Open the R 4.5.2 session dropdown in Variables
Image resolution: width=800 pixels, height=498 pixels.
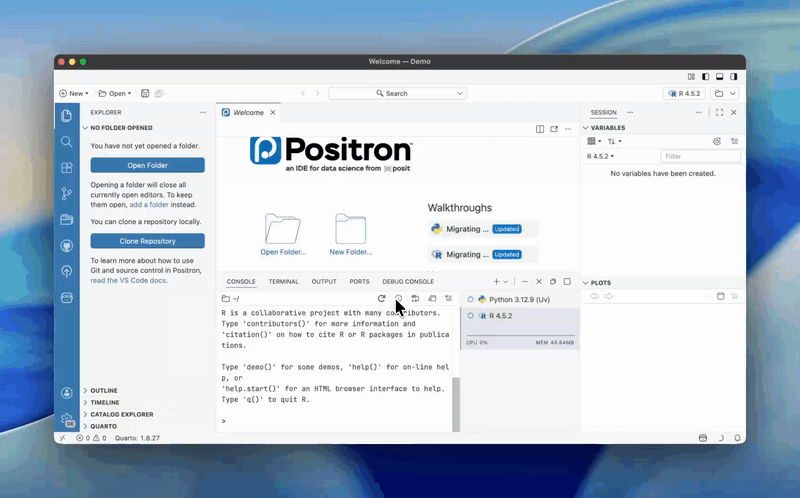coord(601,156)
